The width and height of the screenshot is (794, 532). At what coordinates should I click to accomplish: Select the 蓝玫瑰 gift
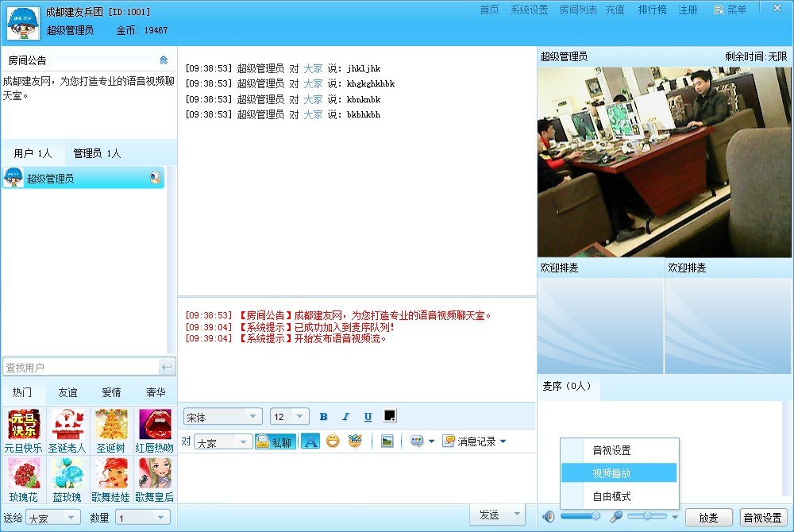pyautogui.click(x=67, y=480)
